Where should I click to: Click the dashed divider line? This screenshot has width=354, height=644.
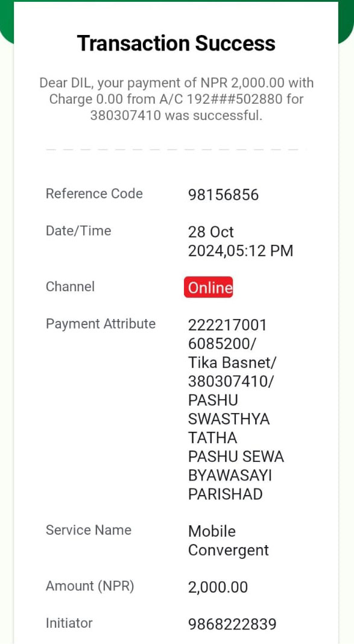coord(176,150)
